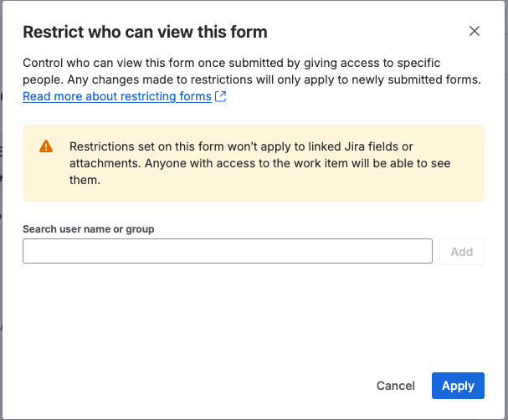Open Read more about restricting forms
The height and width of the screenshot is (420, 508).
pyautogui.click(x=116, y=97)
